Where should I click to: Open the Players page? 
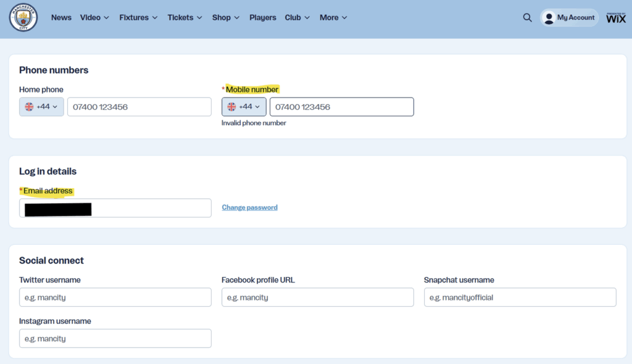pos(262,18)
